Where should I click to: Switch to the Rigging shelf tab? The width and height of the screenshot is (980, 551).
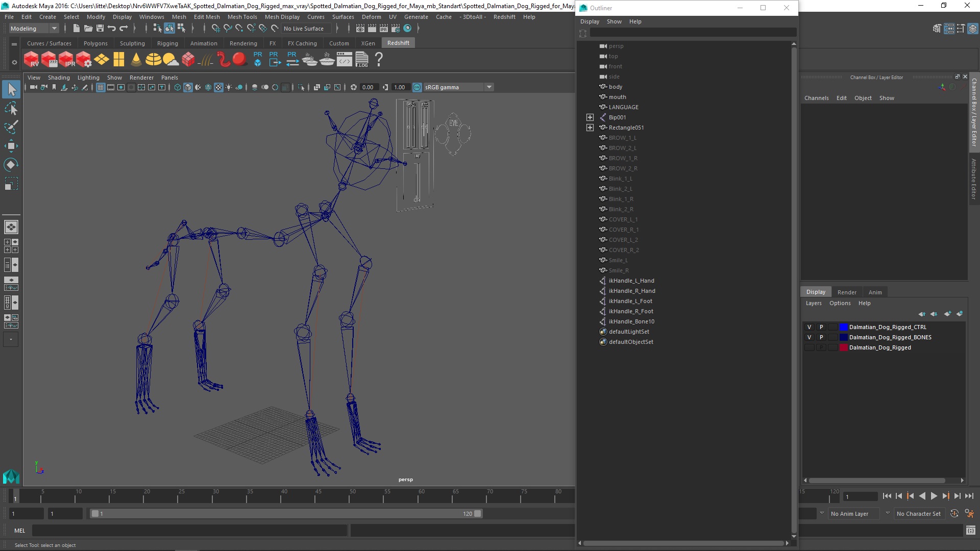(x=167, y=43)
